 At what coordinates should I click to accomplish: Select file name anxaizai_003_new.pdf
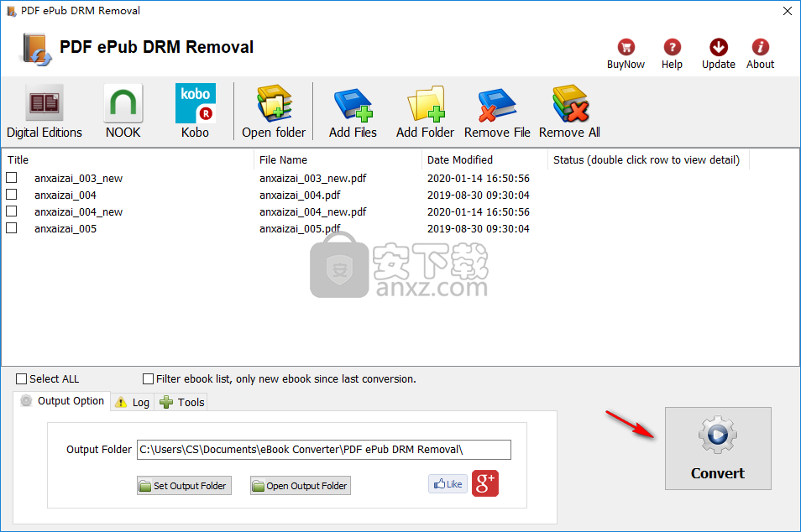click(x=312, y=178)
